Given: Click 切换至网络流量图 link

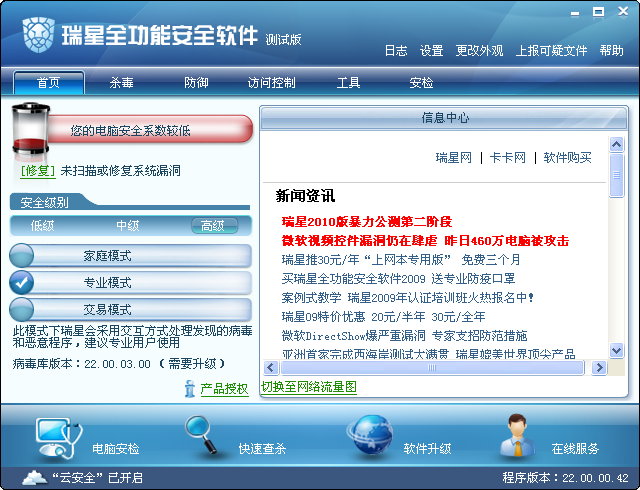Looking at the screenshot, I should 309,386.
